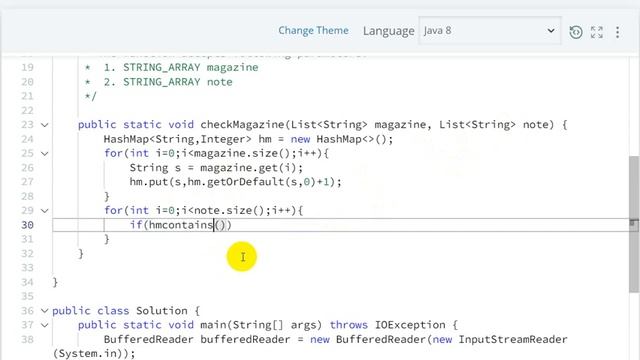The image size is (640, 360).
Task: Click the 'Language' label
Action: (389, 31)
